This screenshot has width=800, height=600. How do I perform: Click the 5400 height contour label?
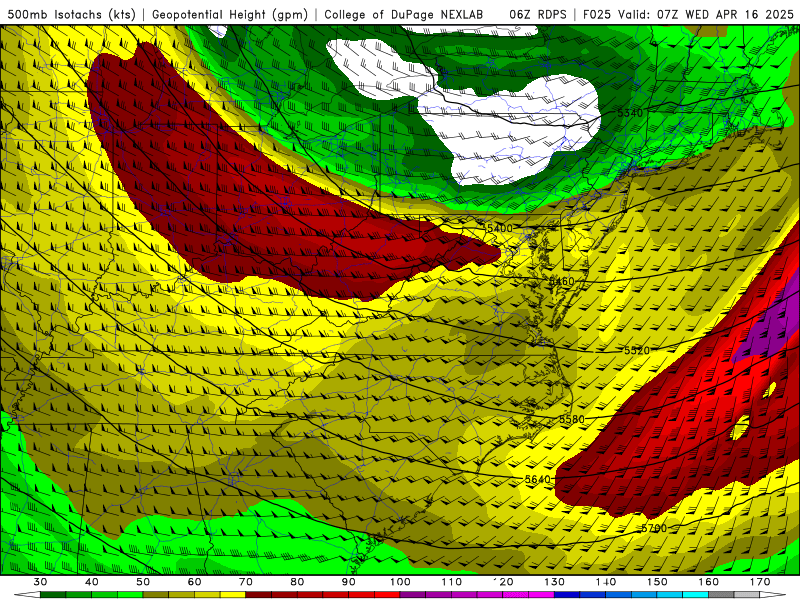(x=499, y=228)
